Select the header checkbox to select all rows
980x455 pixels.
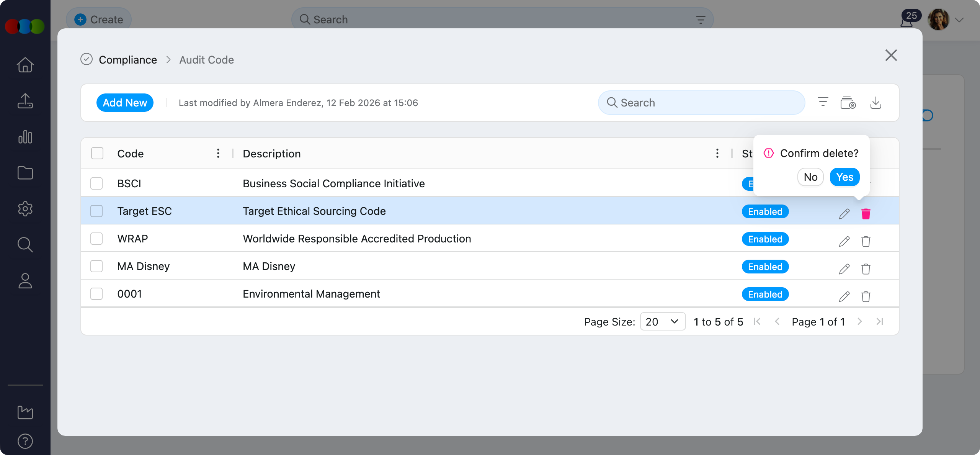pyautogui.click(x=96, y=153)
